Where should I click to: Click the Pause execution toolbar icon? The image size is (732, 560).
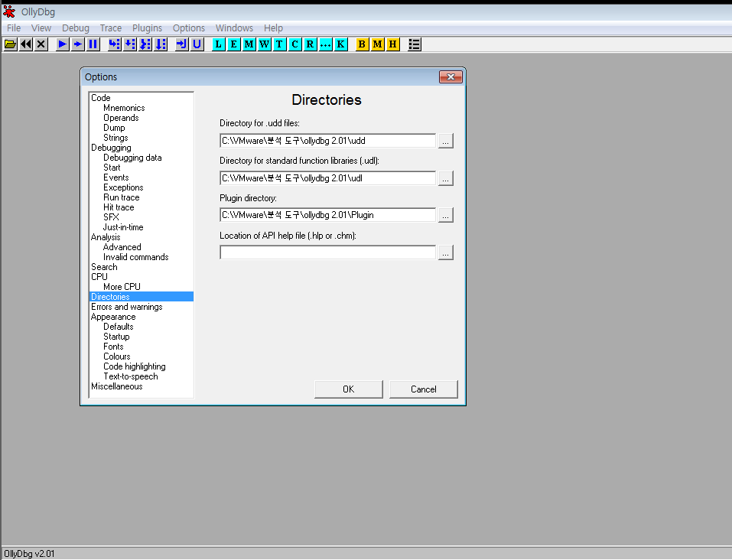93,44
